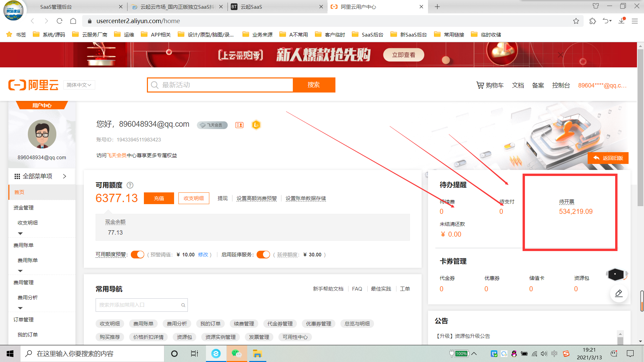644x362 pixels.
Task: Click the floating pencil edit icon
Action: (x=619, y=294)
